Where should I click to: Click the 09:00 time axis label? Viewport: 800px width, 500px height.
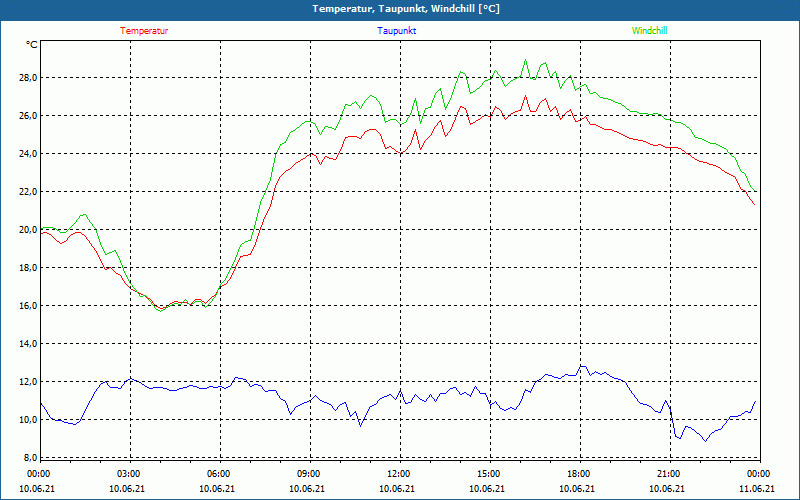point(308,474)
